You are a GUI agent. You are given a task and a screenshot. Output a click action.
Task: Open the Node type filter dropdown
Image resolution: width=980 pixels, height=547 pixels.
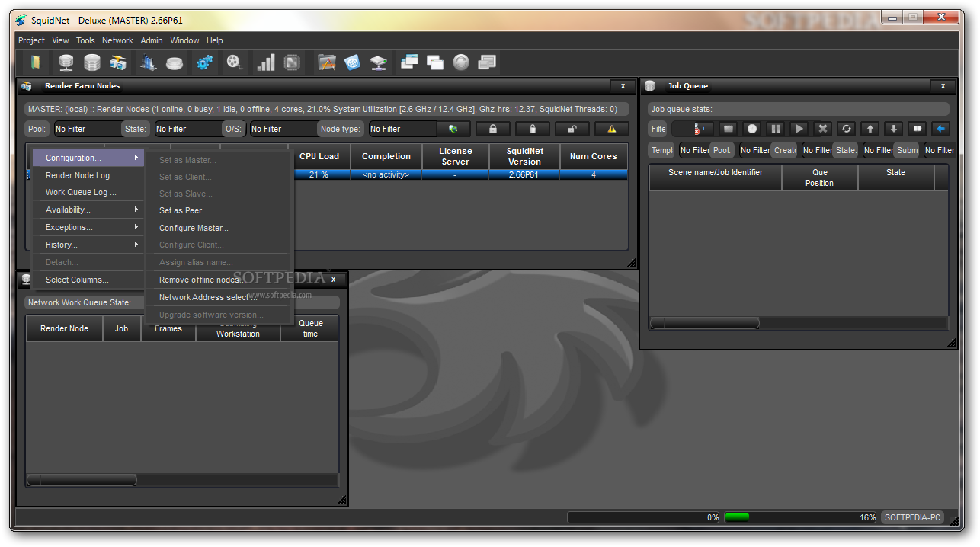pyautogui.click(x=402, y=129)
